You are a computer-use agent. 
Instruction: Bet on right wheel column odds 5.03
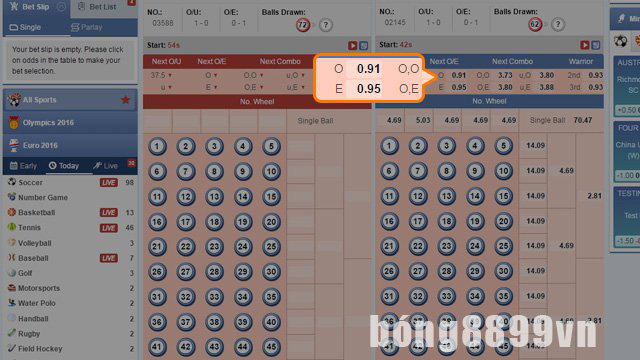point(423,120)
